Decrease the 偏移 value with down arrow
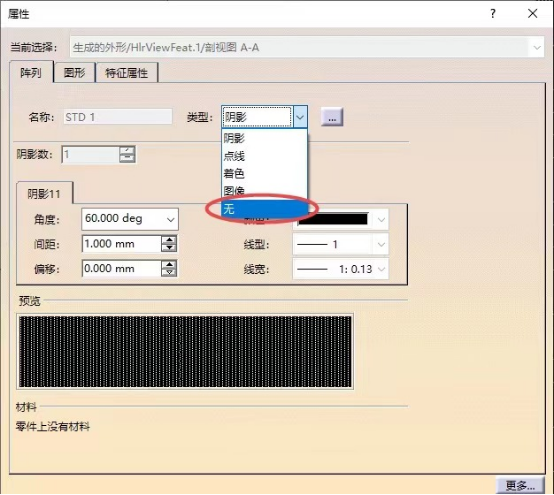This screenshot has width=554, height=495. (x=169, y=272)
